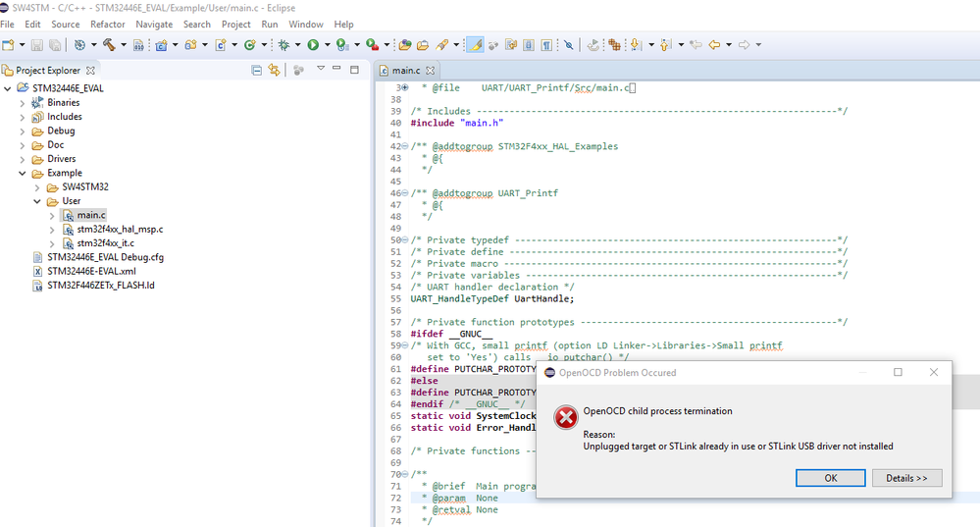Screen dimensions: 980x527
Task: Close the Project Explorer view tab
Action: [x=90, y=71]
